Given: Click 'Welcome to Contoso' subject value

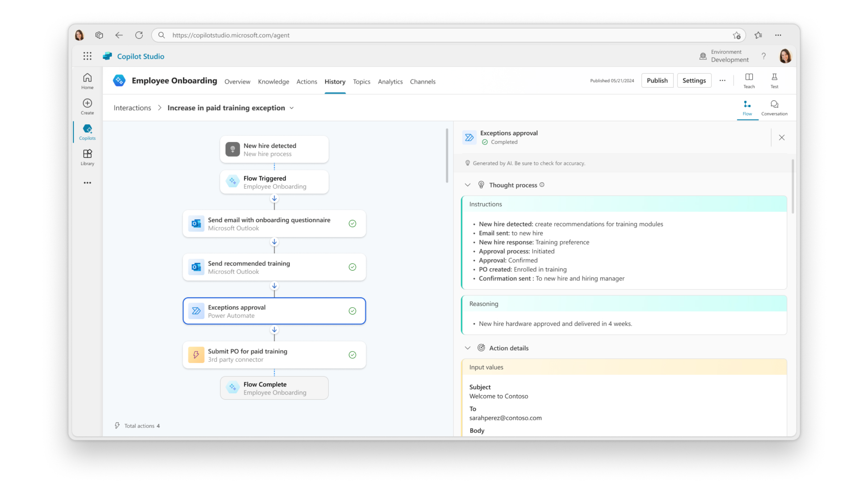Looking at the screenshot, I should coord(499,396).
